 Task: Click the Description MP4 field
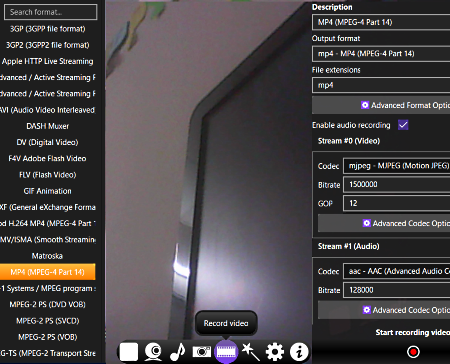pyautogui.click(x=381, y=22)
